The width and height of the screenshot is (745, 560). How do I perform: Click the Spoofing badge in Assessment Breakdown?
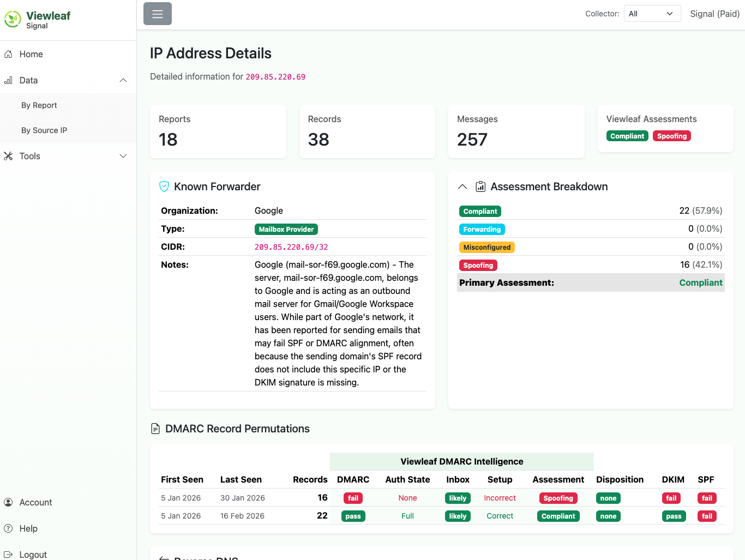[478, 265]
